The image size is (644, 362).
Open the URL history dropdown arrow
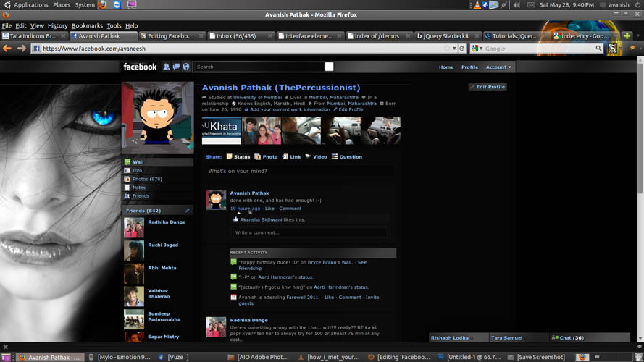(454, 49)
